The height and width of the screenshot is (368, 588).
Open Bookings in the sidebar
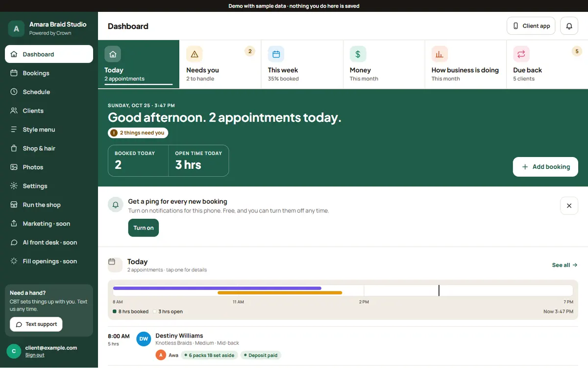pos(49,73)
